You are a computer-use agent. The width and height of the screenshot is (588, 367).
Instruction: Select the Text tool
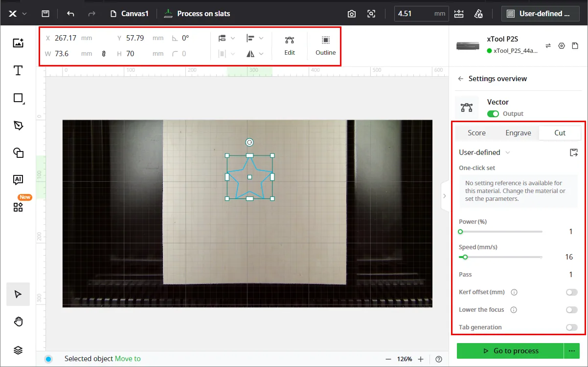click(x=18, y=71)
